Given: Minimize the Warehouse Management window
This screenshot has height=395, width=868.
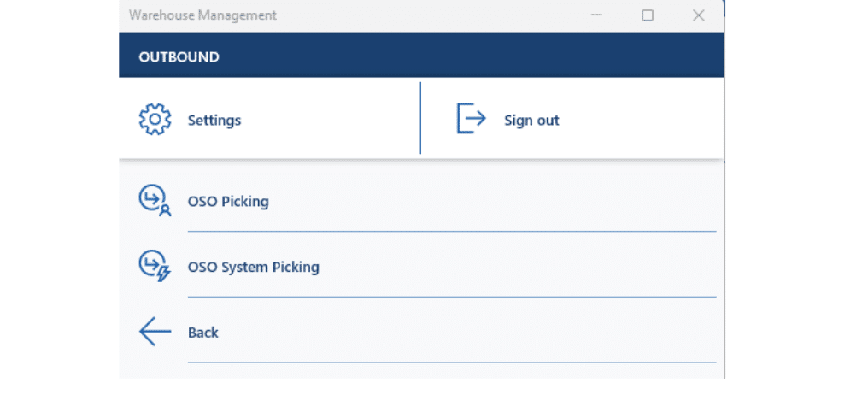Looking at the screenshot, I should click(x=596, y=15).
